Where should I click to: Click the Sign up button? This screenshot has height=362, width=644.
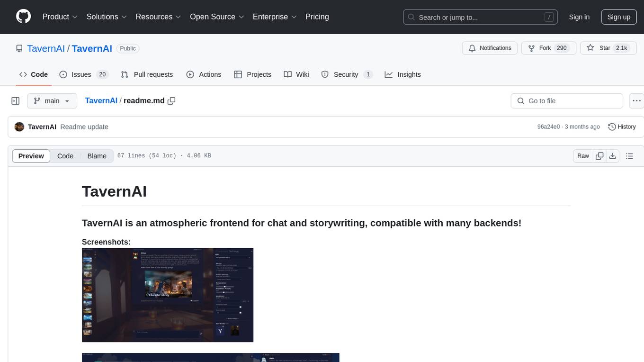pos(619,17)
